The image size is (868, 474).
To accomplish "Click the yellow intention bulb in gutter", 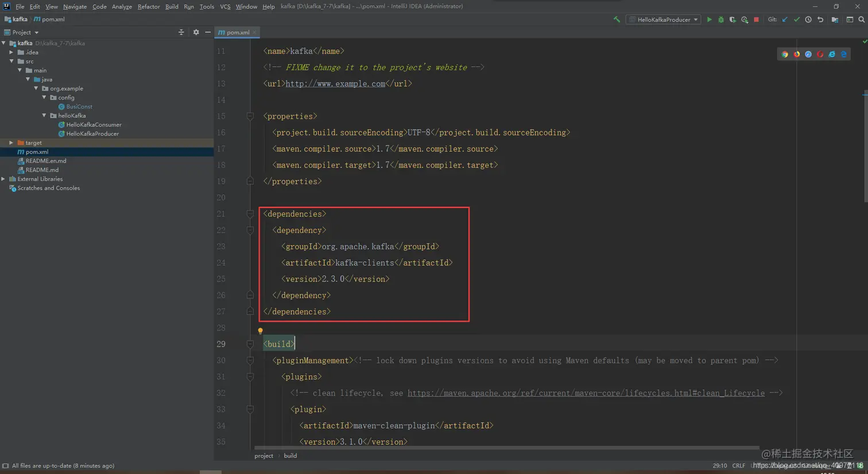I will pos(260,331).
